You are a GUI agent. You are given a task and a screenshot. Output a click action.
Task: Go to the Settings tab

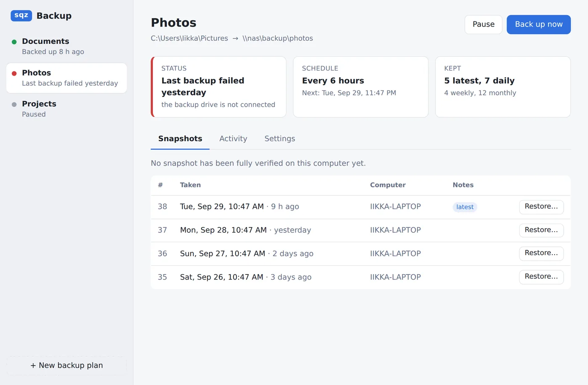click(x=280, y=139)
